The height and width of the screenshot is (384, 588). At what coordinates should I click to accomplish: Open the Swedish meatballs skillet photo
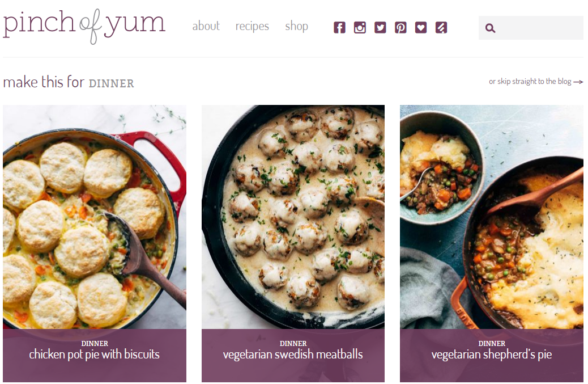293,217
